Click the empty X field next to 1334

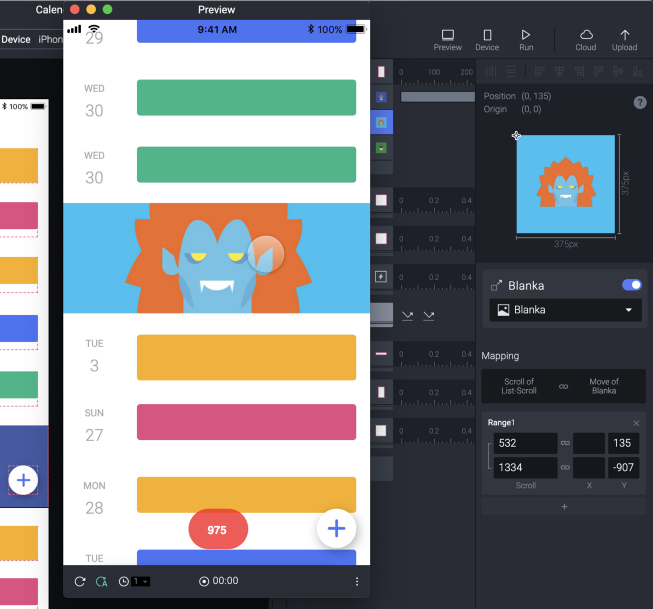(x=589, y=467)
